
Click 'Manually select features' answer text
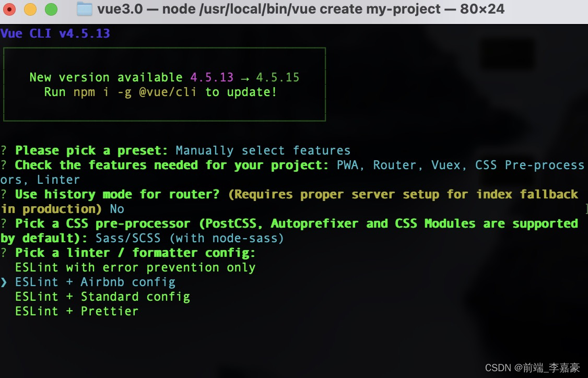263,150
